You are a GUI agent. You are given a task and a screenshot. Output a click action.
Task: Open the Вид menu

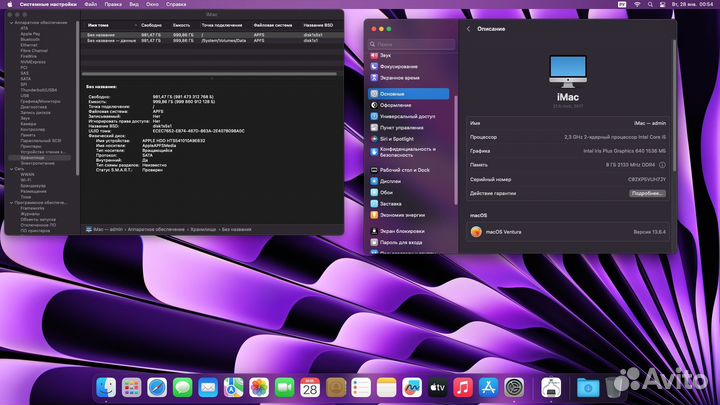134,4
